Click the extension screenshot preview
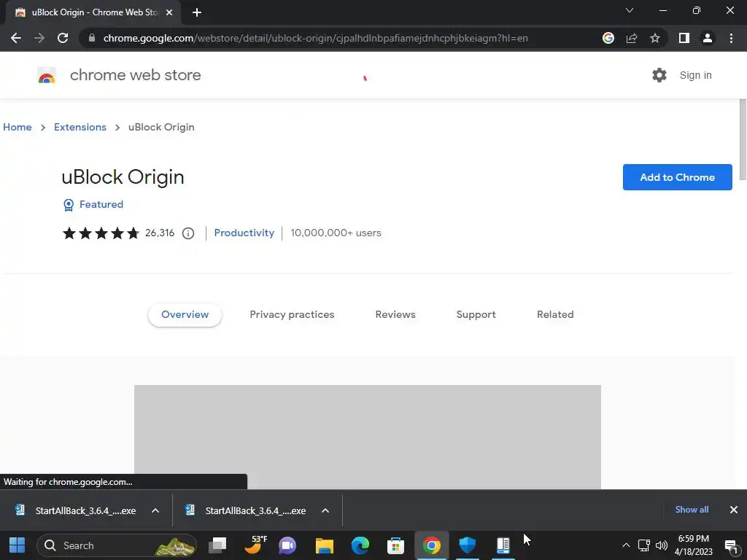747x560 pixels. tap(368, 437)
